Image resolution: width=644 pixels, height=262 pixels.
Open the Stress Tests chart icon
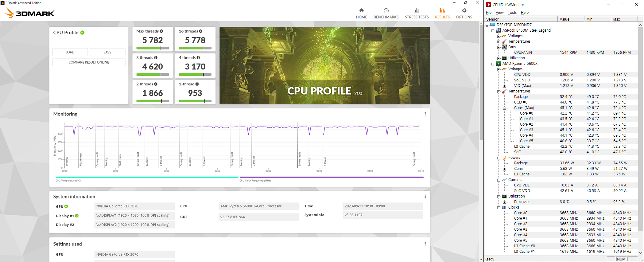coord(417,10)
